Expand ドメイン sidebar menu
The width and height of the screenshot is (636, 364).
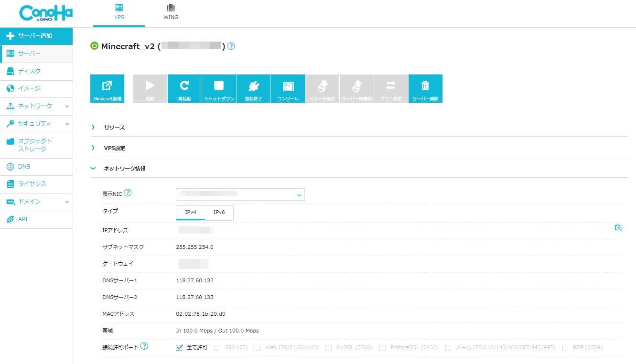coord(36,202)
